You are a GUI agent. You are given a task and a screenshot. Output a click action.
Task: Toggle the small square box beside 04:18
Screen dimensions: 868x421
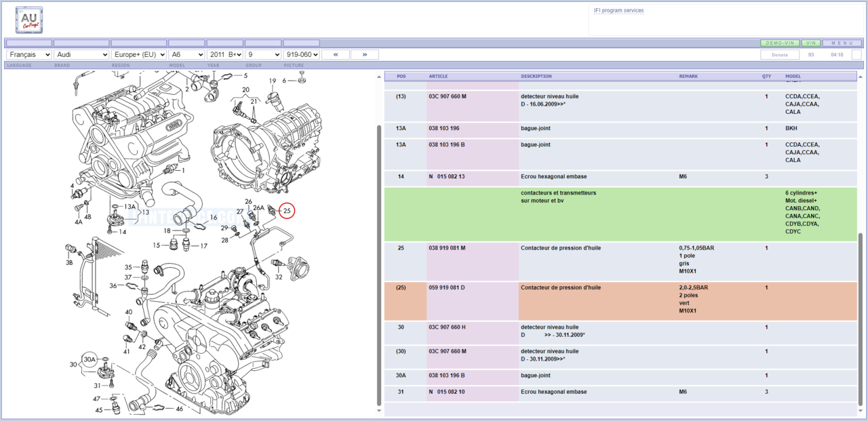(856, 54)
